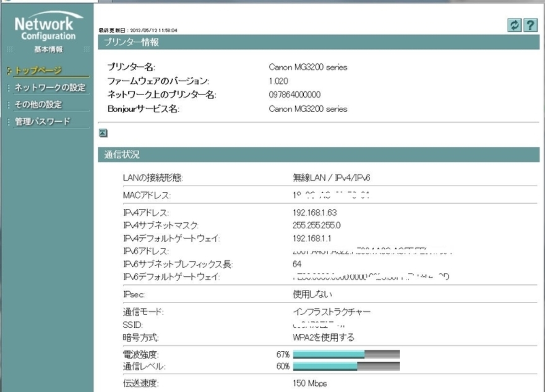The image size is (545, 392).
Task: Select IPsec value 使用しない
Action: click(x=312, y=295)
